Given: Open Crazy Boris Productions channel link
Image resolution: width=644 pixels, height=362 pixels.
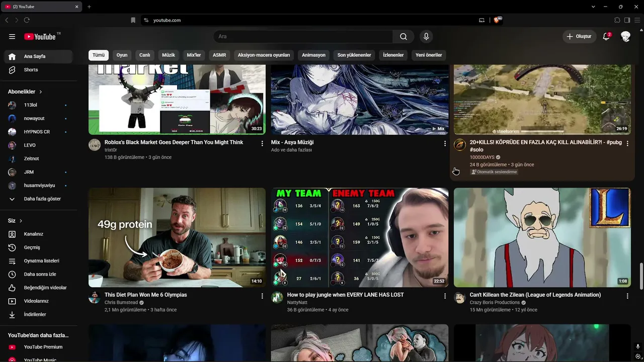Looking at the screenshot, I should (495, 303).
